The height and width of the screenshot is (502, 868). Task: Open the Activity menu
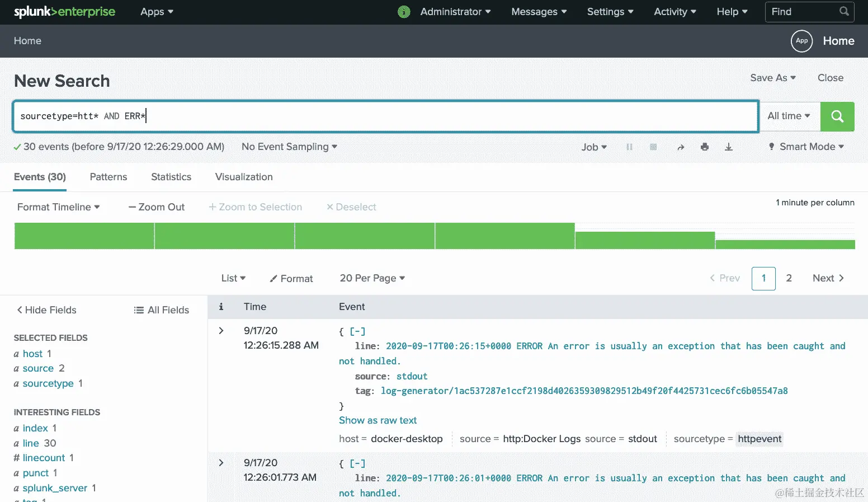(675, 12)
